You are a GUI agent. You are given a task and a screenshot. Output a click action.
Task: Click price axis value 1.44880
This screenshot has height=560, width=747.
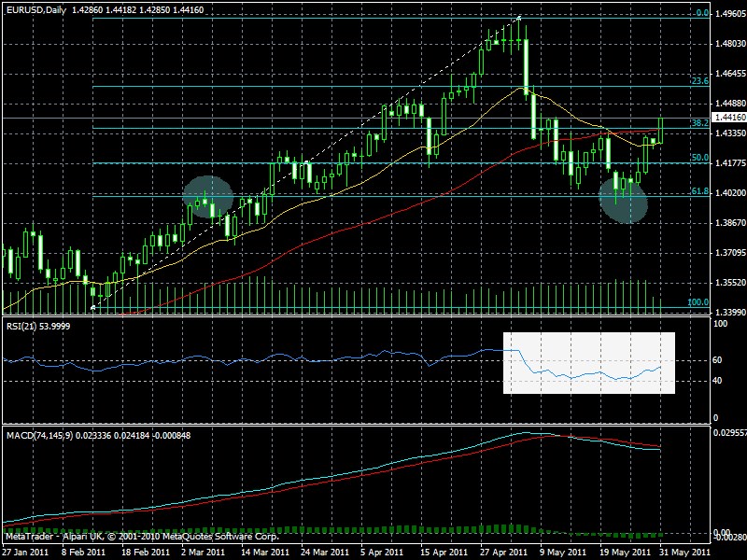(730, 104)
